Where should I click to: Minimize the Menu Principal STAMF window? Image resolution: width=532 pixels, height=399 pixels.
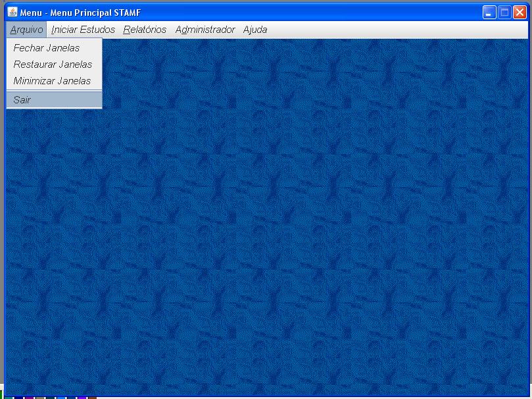point(489,13)
